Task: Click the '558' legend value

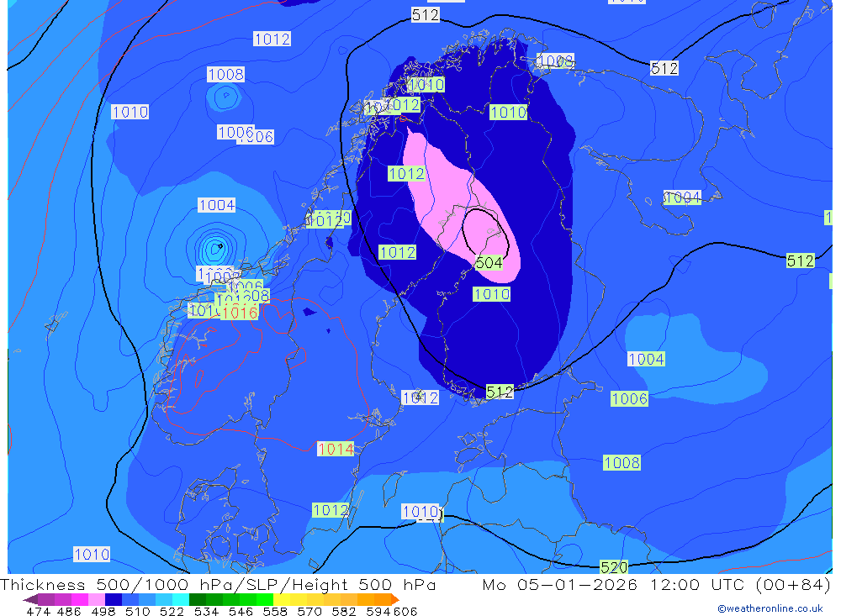Action: tap(275, 611)
